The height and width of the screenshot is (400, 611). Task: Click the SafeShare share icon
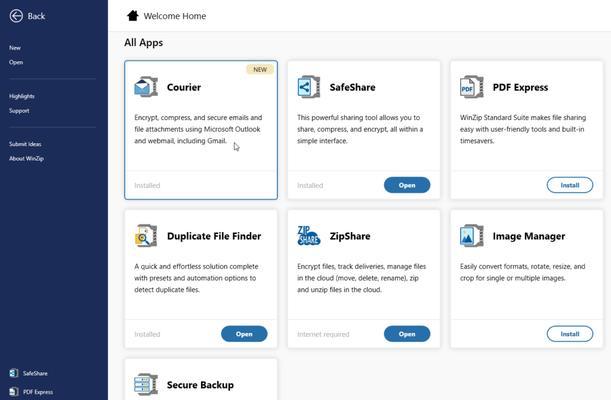tap(309, 86)
